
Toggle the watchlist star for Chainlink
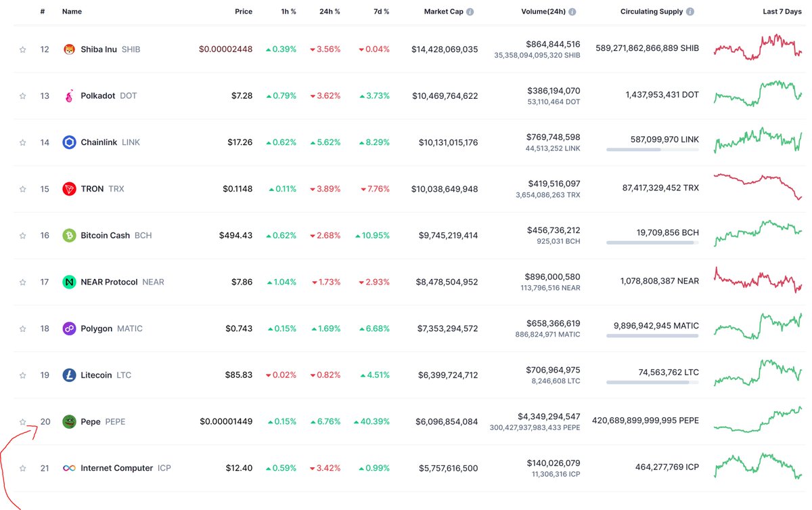pyautogui.click(x=22, y=142)
